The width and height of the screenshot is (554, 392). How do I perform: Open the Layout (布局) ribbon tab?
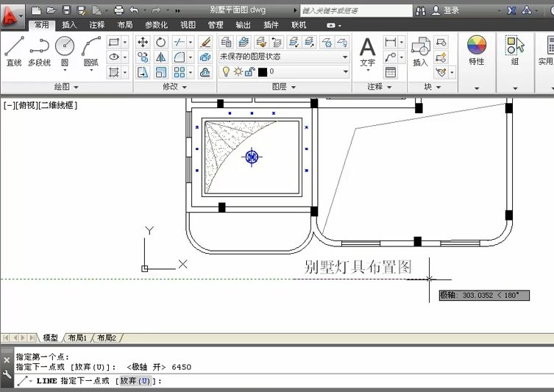(x=125, y=25)
